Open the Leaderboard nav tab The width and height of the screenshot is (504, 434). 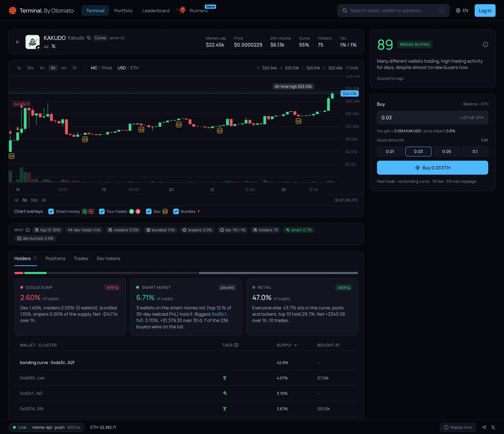156,10
